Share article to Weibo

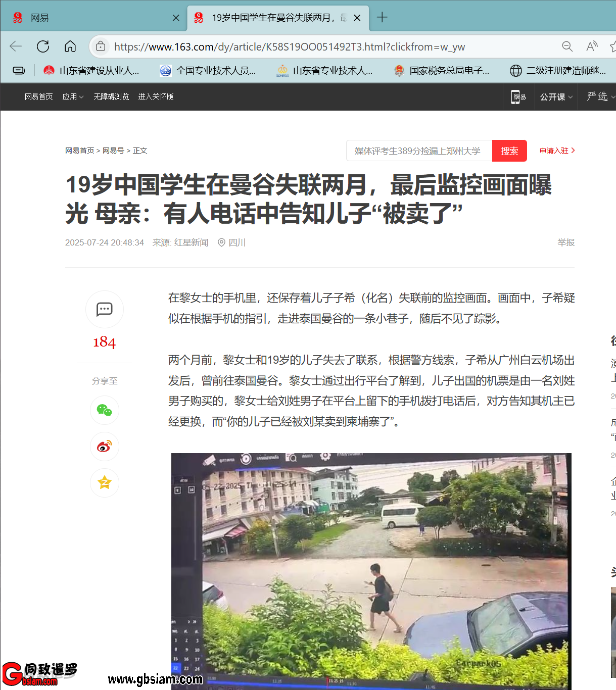(105, 447)
